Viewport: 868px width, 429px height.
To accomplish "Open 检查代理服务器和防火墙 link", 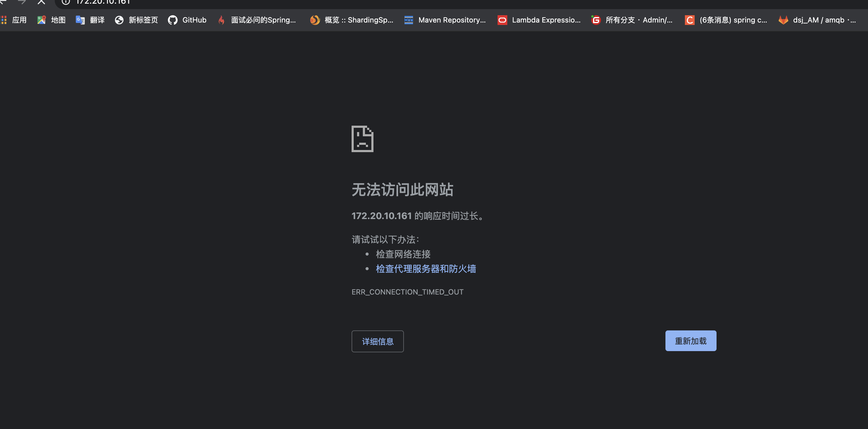I will [x=426, y=269].
